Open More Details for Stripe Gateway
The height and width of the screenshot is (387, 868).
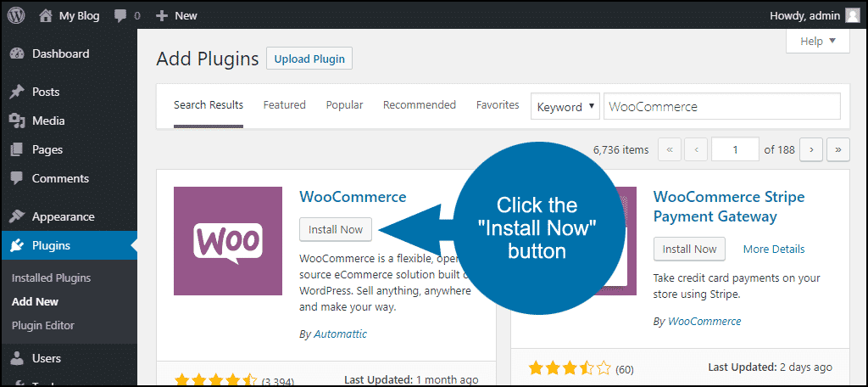(774, 249)
